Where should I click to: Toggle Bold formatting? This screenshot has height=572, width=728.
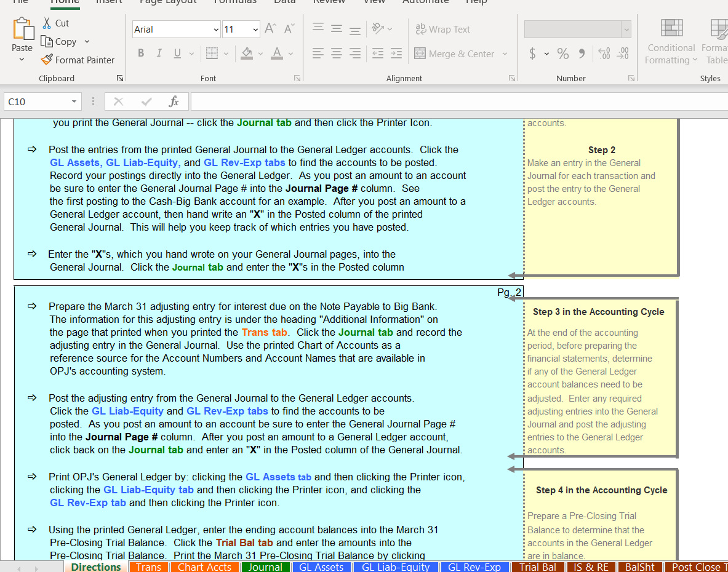141,54
